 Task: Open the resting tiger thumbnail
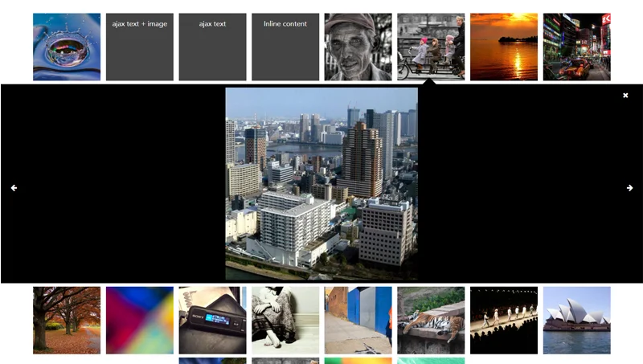431,320
